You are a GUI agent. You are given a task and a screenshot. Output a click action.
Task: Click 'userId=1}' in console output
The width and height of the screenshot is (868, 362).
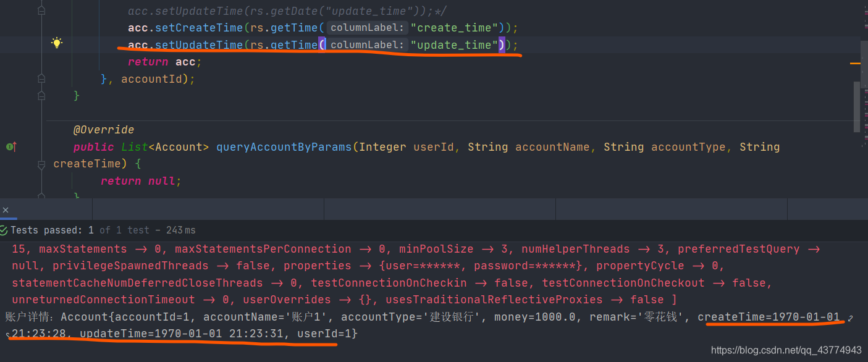click(x=327, y=334)
